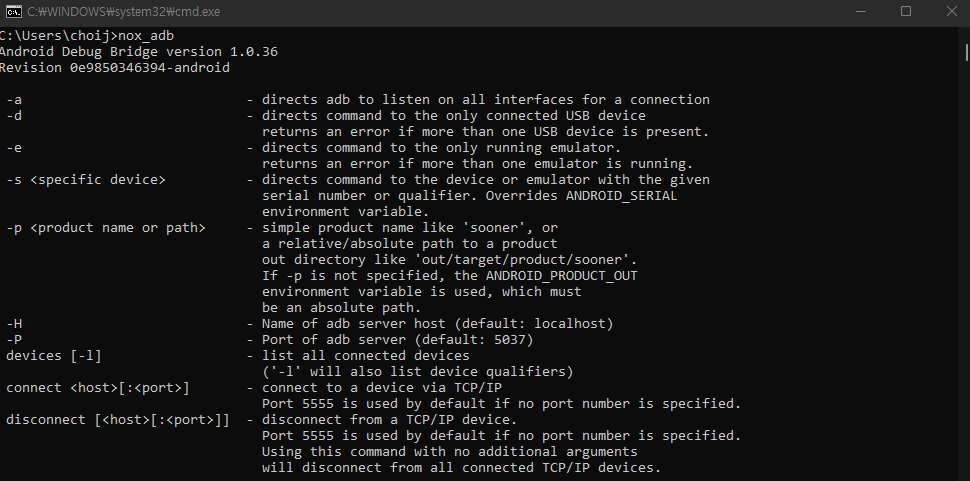This screenshot has height=481, width=970.
Task: Click the Revision 0e9850346394-android line
Action: [x=115, y=68]
